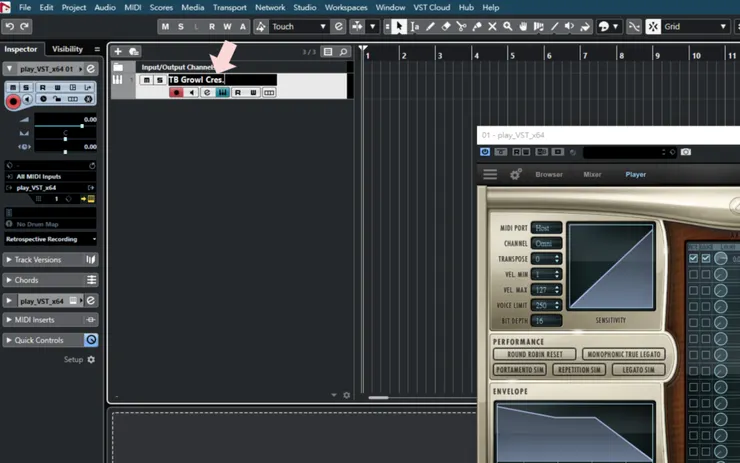The height and width of the screenshot is (463, 740).
Task: Select the Comp hand tool
Action: pos(523,26)
